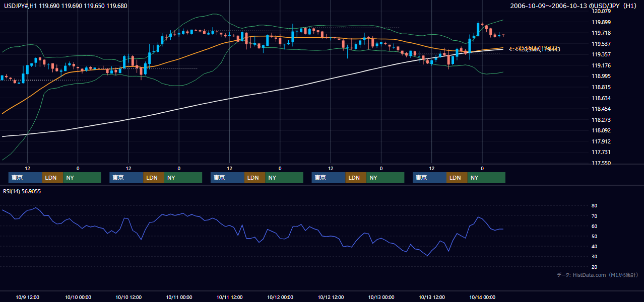Click the 119.537 price axis label
The width and height of the screenshot is (644, 302).
pyautogui.click(x=601, y=44)
